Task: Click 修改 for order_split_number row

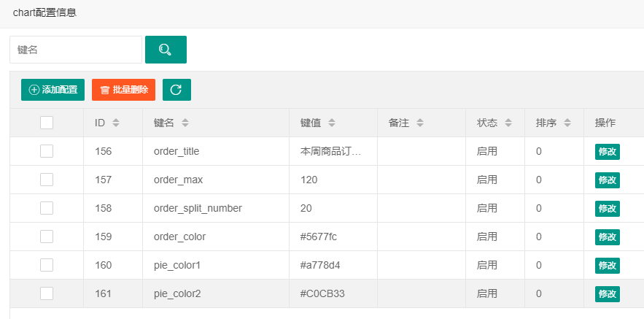Action: (608, 209)
